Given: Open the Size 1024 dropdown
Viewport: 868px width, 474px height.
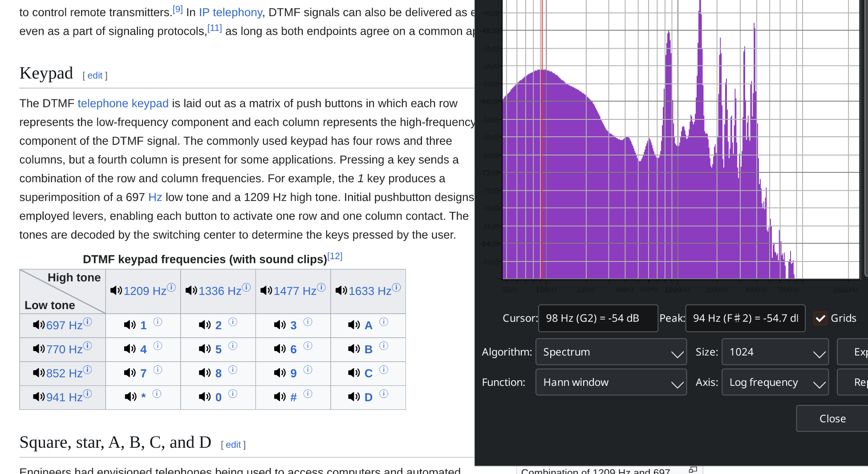Looking at the screenshot, I should pyautogui.click(x=775, y=352).
